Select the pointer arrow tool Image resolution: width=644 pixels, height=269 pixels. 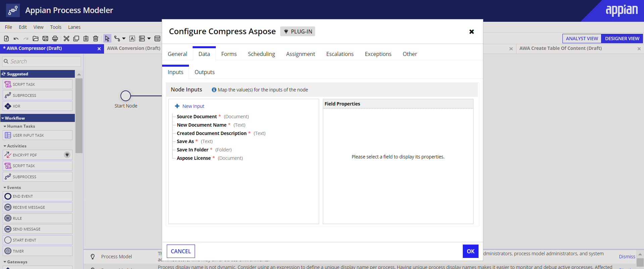(107, 39)
